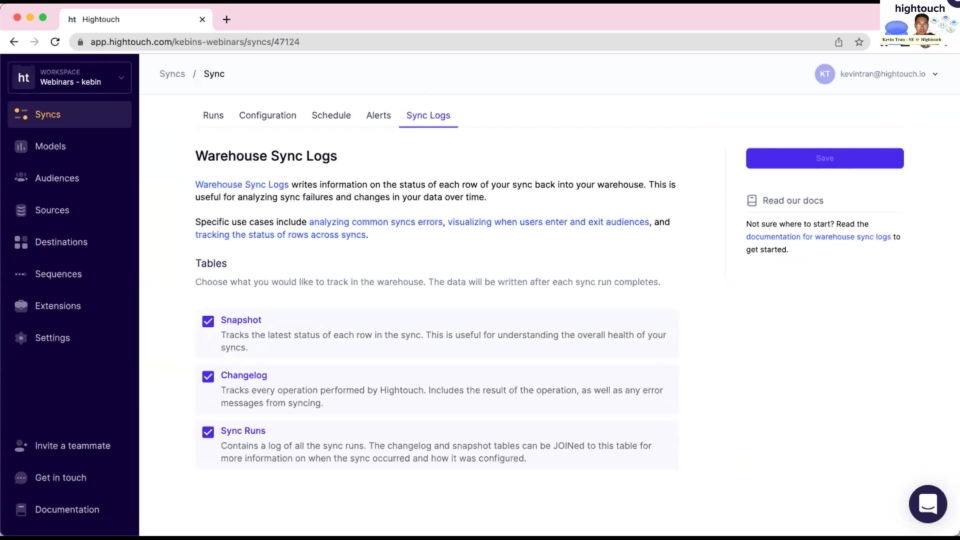Screen dimensions: 960x540
Task: Open tracking the status of rows link
Action: click(x=280, y=234)
